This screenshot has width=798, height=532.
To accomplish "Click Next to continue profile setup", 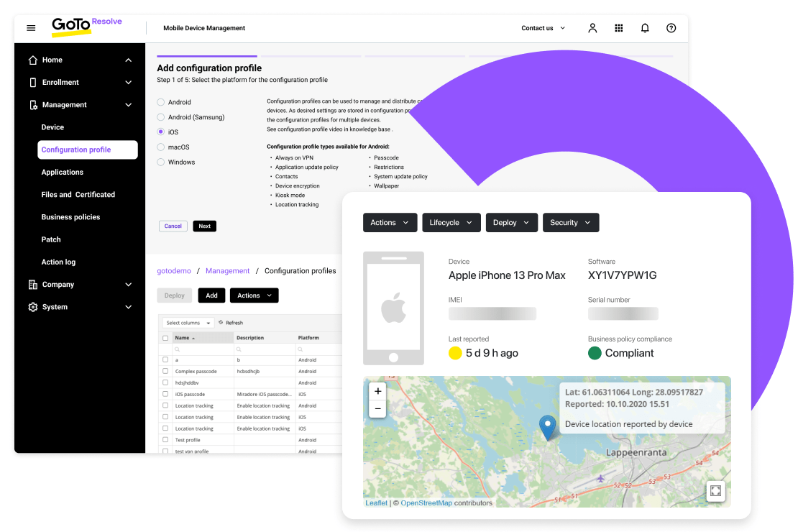I will pos(204,226).
